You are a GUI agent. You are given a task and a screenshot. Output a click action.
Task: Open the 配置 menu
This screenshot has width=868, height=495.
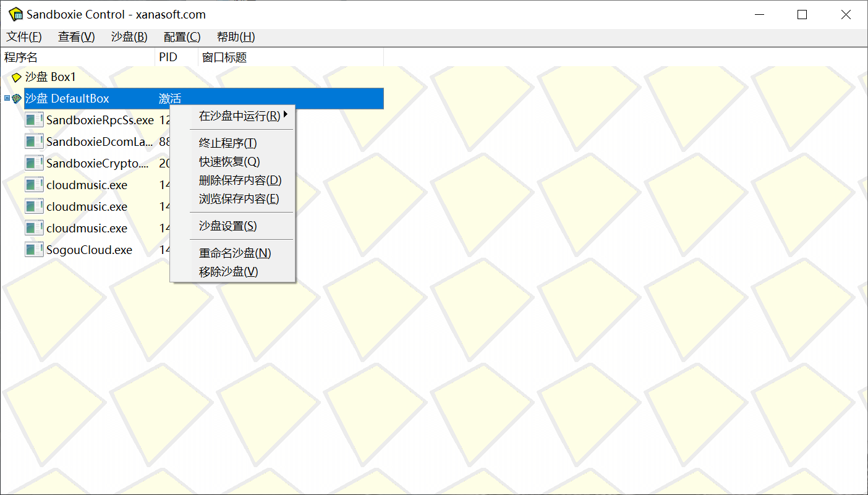coord(182,37)
